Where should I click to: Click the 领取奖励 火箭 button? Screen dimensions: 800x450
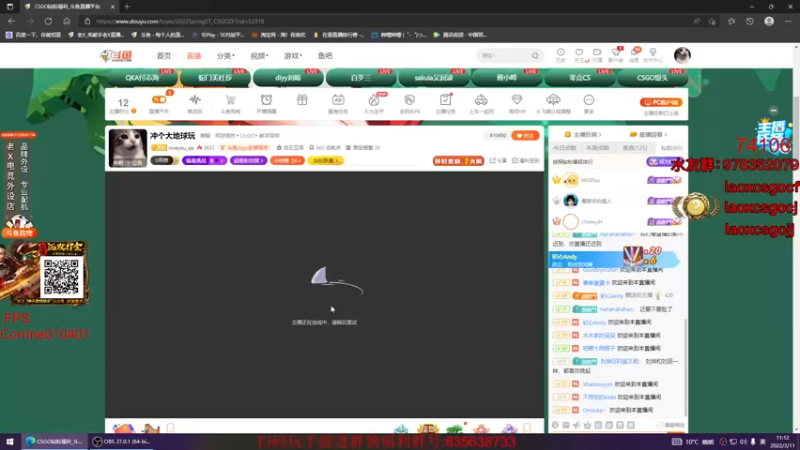point(458,161)
